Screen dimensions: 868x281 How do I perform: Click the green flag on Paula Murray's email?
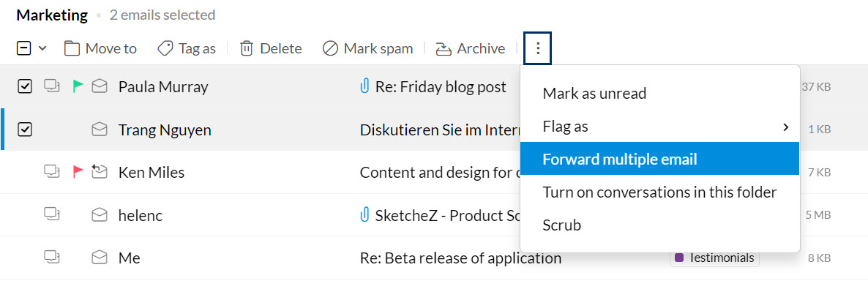(x=78, y=86)
